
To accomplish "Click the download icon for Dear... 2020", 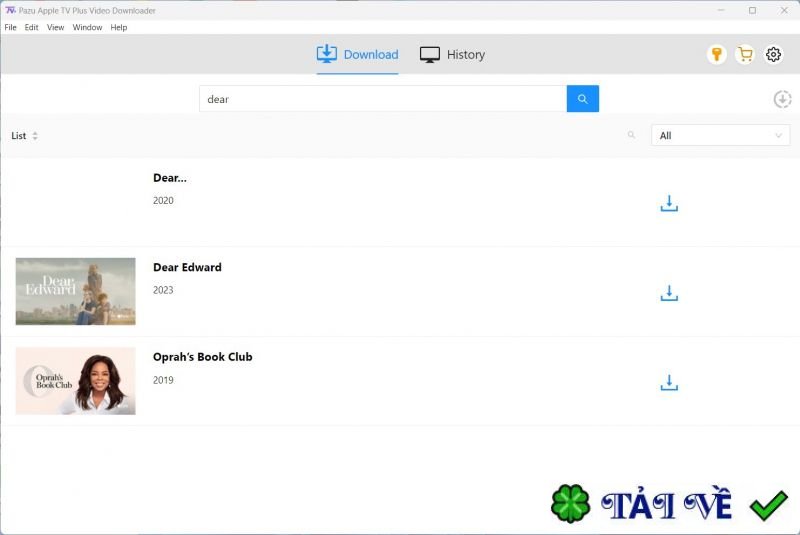I will coord(669,203).
